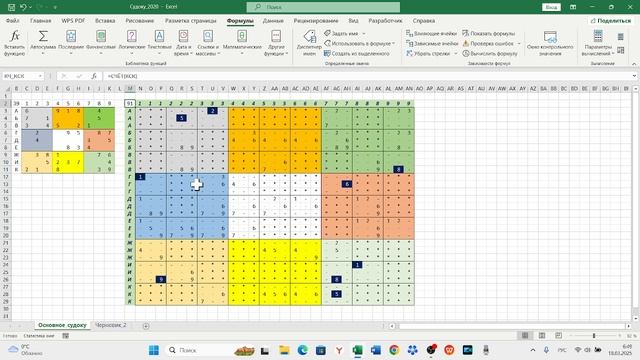
Task: Open the Name Manager
Action: pos(309,42)
